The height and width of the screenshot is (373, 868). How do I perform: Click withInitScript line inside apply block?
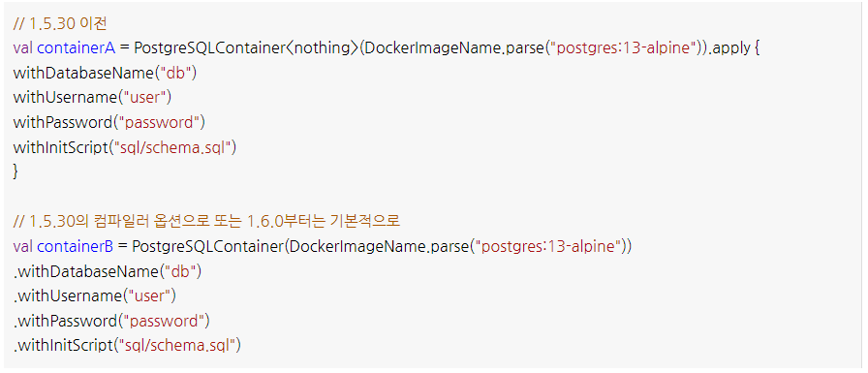(x=125, y=147)
